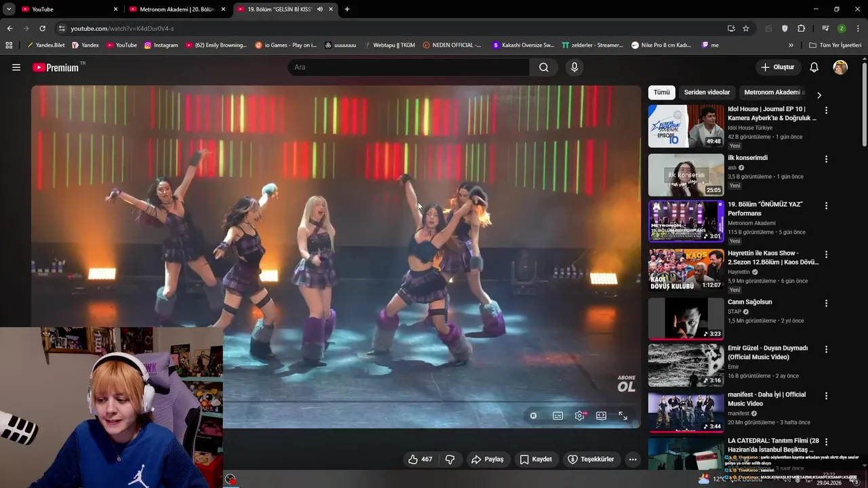
Task: Expand hidden bookmarks overflow chevron
Action: coord(791,45)
